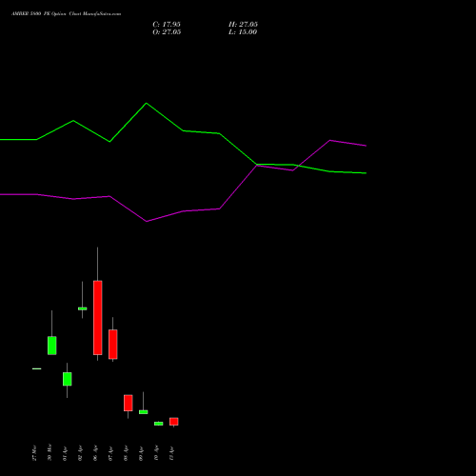Click the 08 Apr date label
Image resolution: width=476 pixels, height=476 pixels.
tap(126, 454)
